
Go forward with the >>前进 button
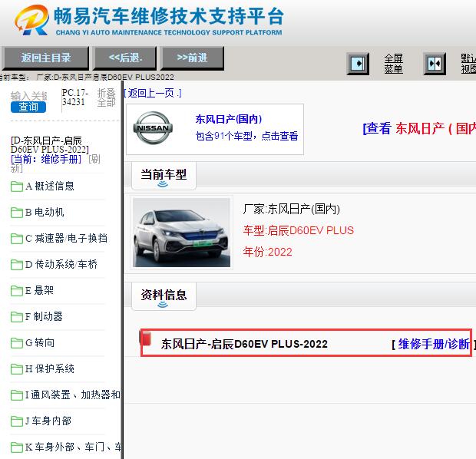[x=193, y=58]
